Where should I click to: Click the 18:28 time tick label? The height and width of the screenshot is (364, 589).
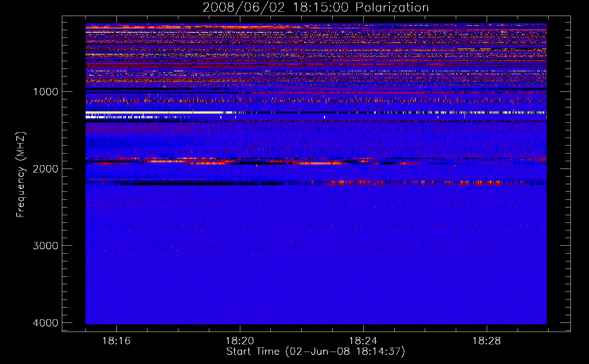tap(486, 341)
